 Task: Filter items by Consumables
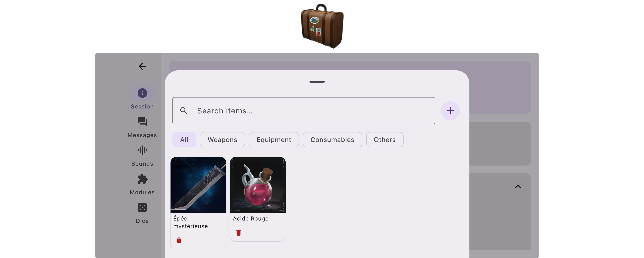click(x=332, y=140)
